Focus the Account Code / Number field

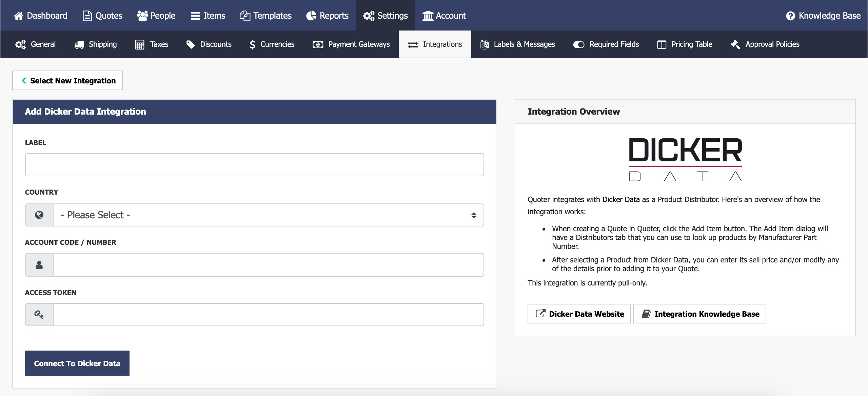click(x=269, y=265)
